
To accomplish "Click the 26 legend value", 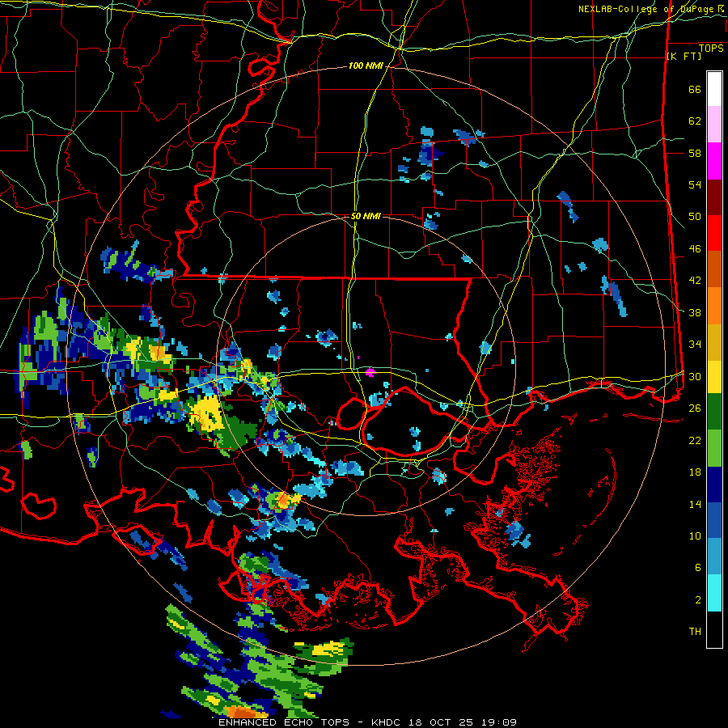I will pos(695,408).
